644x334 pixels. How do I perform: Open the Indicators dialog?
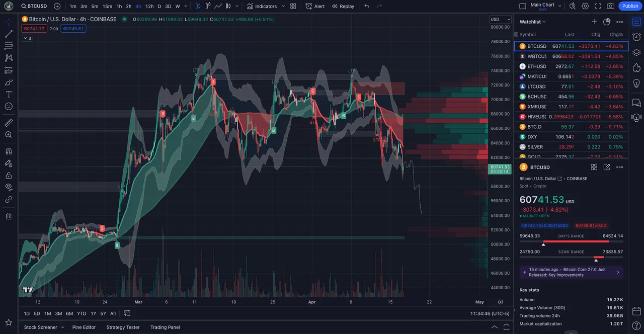(262, 6)
